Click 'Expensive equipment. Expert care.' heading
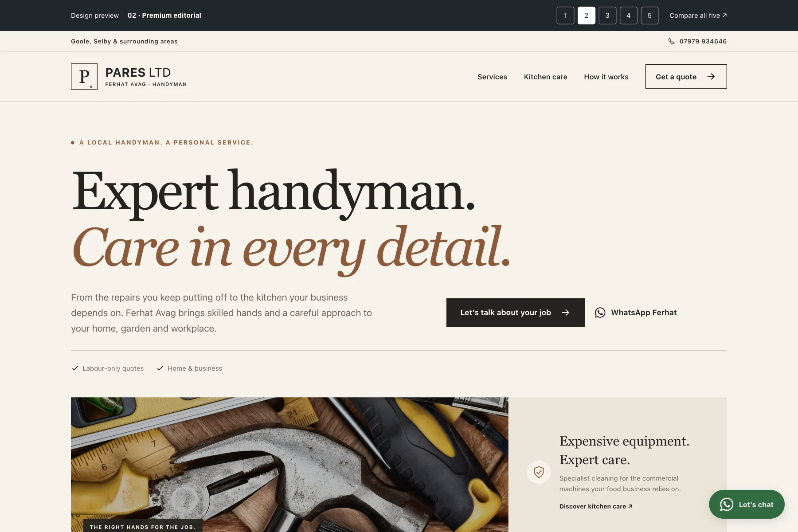The height and width of the screenshot is (532, 798). click(624, 450)
